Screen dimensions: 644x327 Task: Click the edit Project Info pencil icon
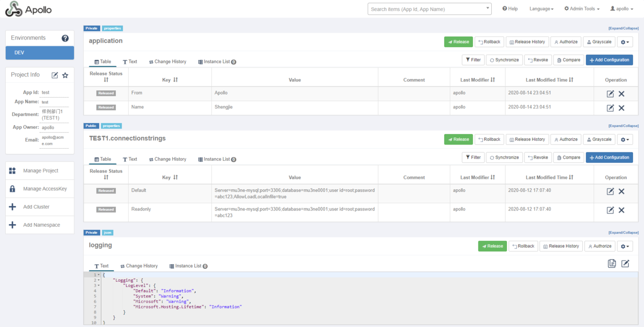[x=55, y=75]
